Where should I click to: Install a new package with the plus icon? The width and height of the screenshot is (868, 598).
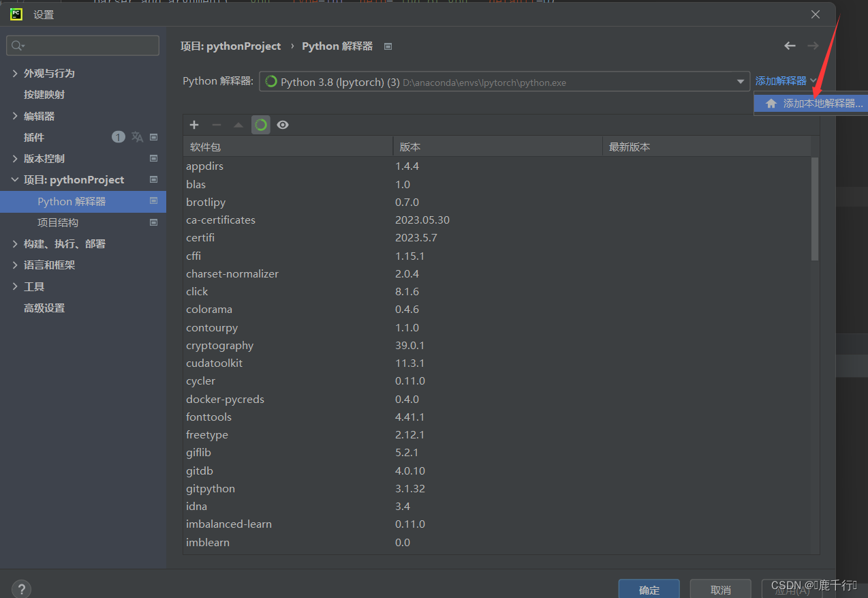tap(194, 125)
